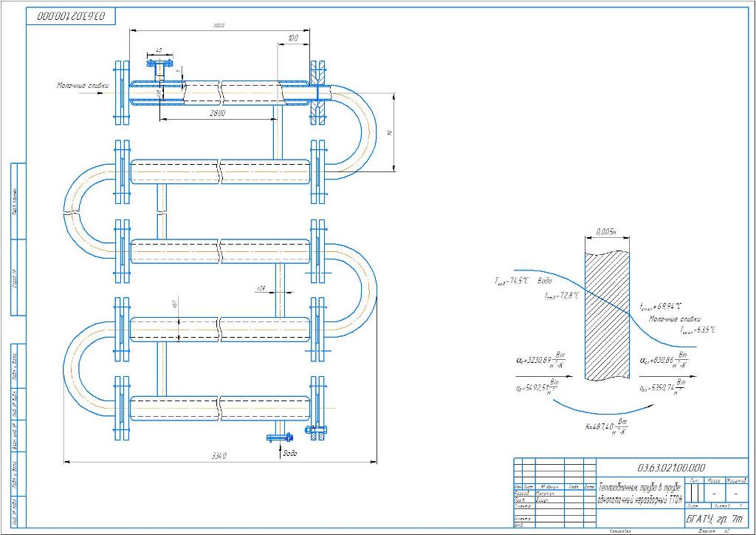The width and height of the screenshot is (756, 535).
Task: Click the K=487,40 heat transfer coefficient
Action: click(607, 427)
